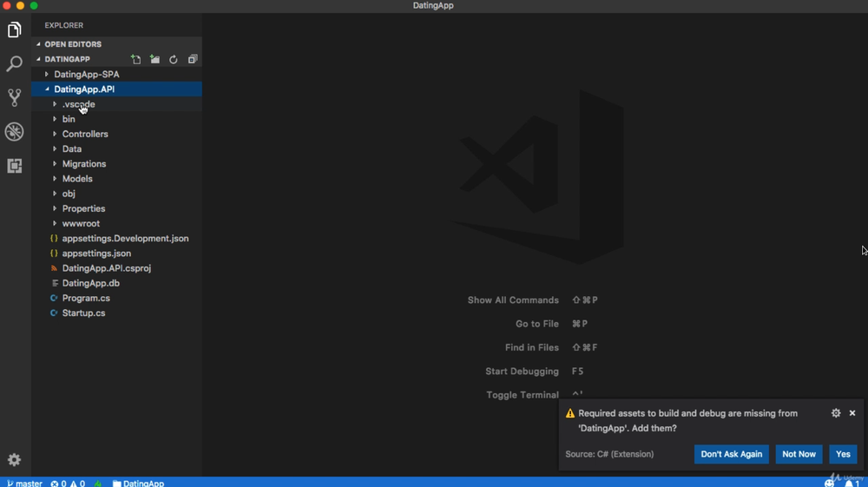
Task: Click the flame icon in status bar
Action: (x=98, y=484)
